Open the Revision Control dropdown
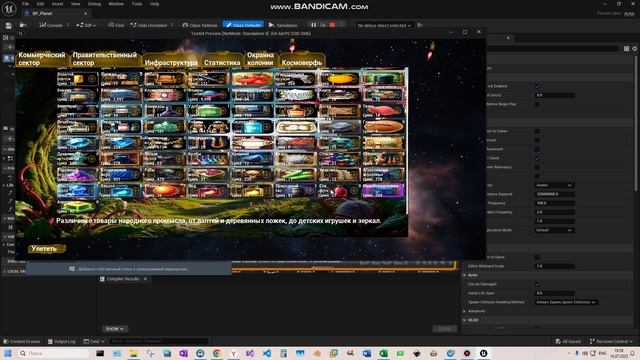This screenshot has height=360, width=640. coord(611,341)
